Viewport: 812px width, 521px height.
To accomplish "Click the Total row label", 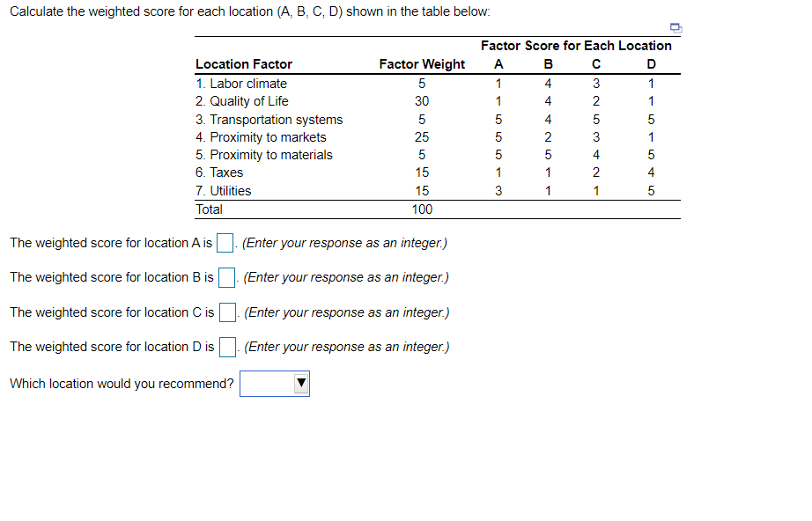I will click(x=208, y=209).
